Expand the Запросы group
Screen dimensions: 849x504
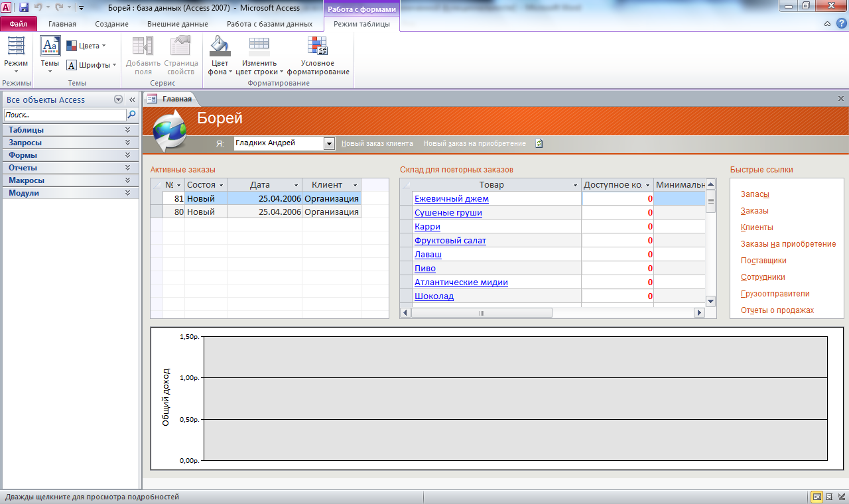pyautogui.click(x=70, y=143)
